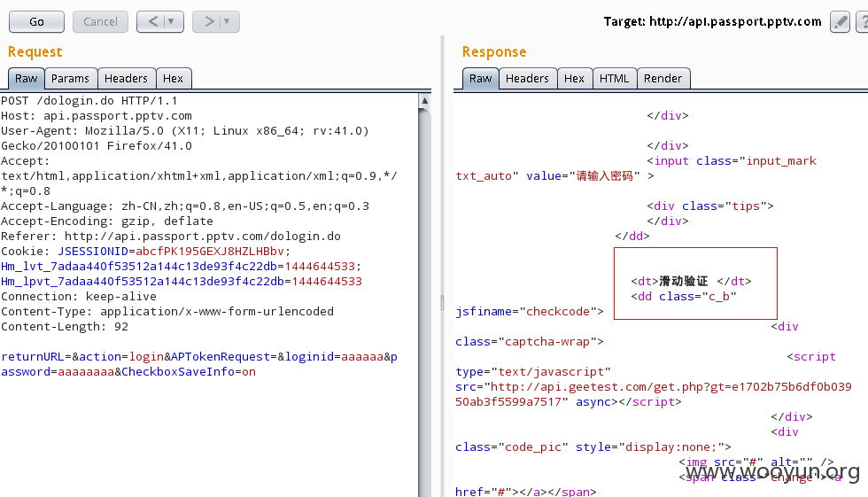Click 'jsfiname="checkcode">' in response
Screen dimensions: 868x497
coord(530,312)
